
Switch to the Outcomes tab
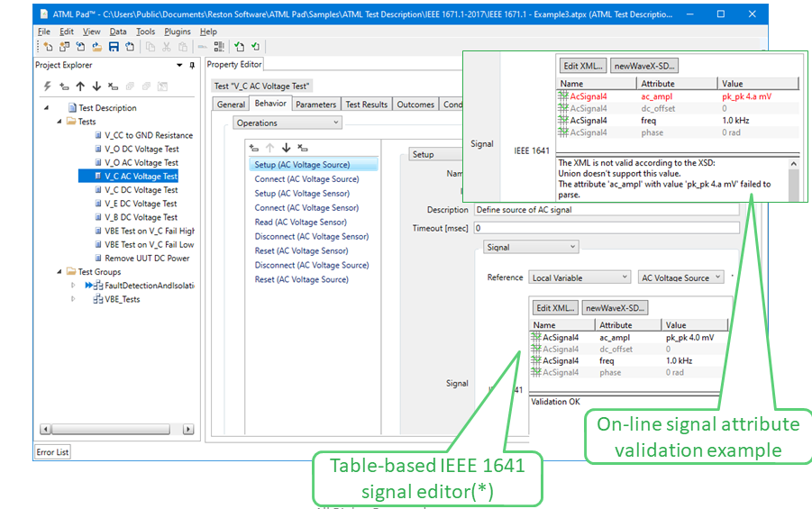pyautogui.click(x=415, y=105)
